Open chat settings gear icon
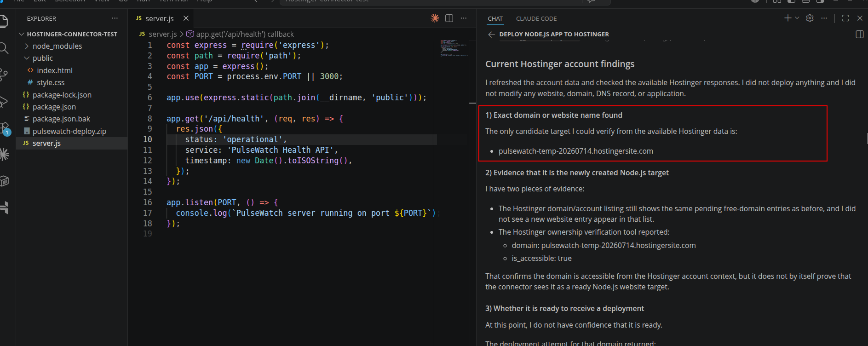Viewport: 868px width, 346px height. tap(810, 18)
